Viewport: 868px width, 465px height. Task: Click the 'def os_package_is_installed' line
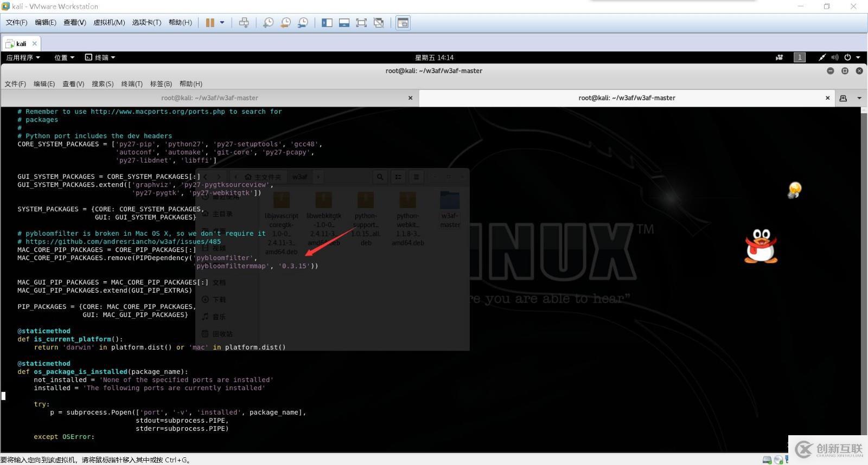tap(103, 372)
